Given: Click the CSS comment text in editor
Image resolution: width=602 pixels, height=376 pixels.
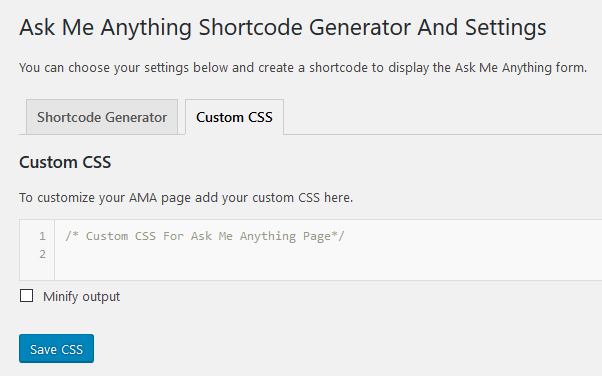Looking at the screenshot, I should click(x=205, y=236).
